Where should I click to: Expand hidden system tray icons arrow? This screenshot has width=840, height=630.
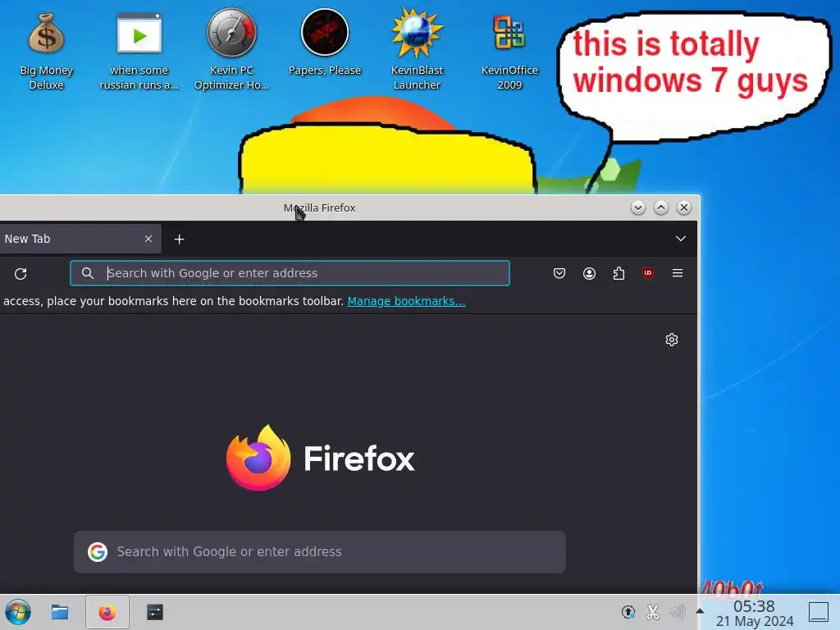[x=700, y=610]
